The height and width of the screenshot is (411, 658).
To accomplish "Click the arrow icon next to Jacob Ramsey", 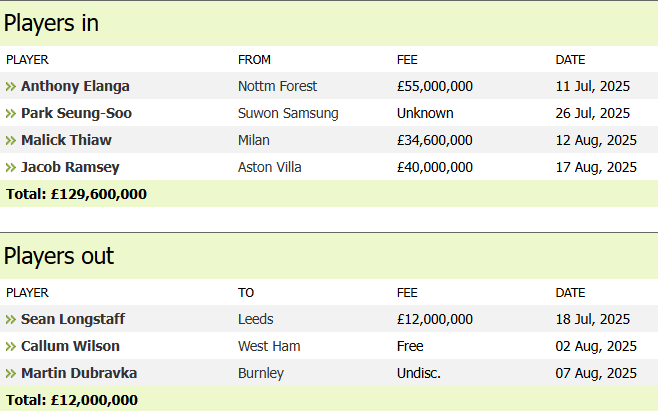I will [11, 168].
